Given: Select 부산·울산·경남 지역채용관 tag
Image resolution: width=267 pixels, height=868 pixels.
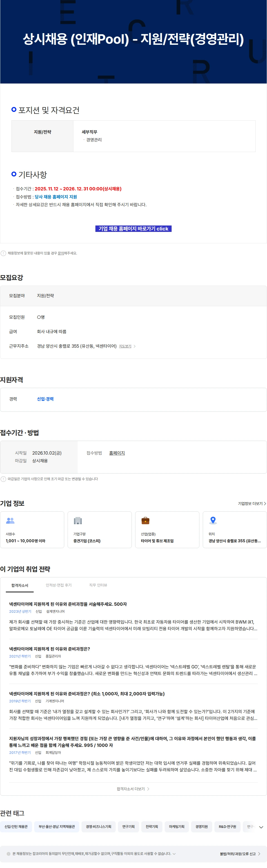Looking at the screenshot, I should coord(56,827).
